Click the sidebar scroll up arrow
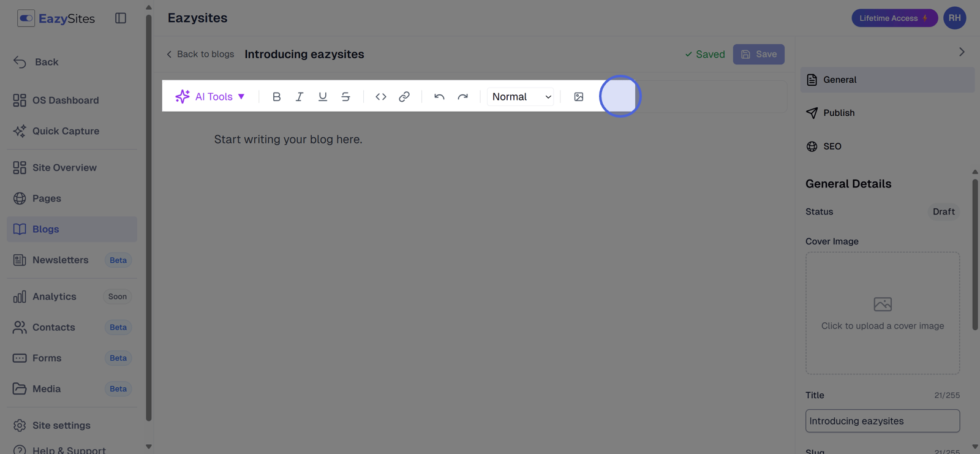The image size is (980, 454). (148, 7)
